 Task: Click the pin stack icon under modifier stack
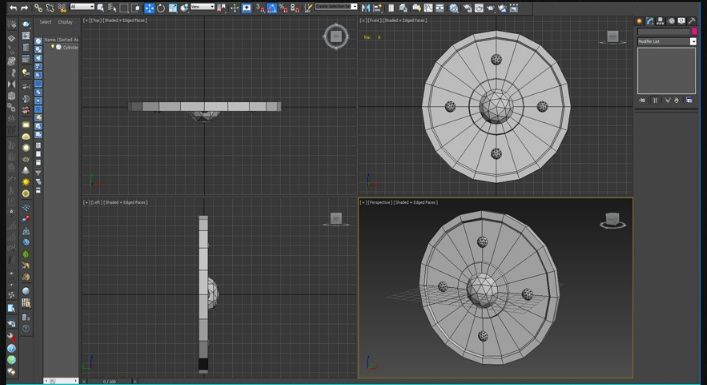point(642,101)
